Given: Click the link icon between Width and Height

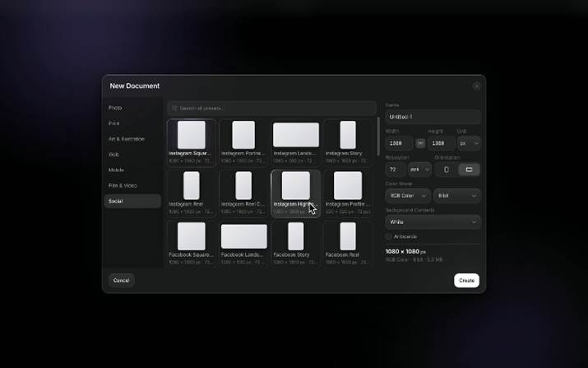Looking at the screenshot, I should click(420, 143).
